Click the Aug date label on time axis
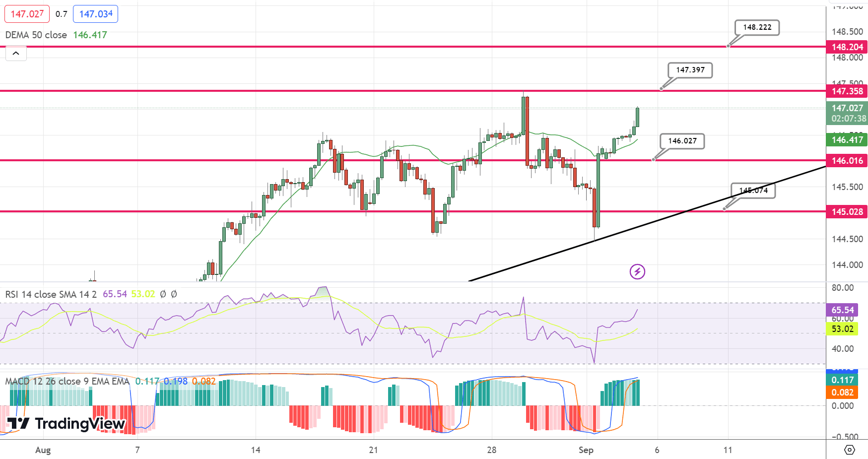Viewport: 868px width, 459px height. [43, 450]
